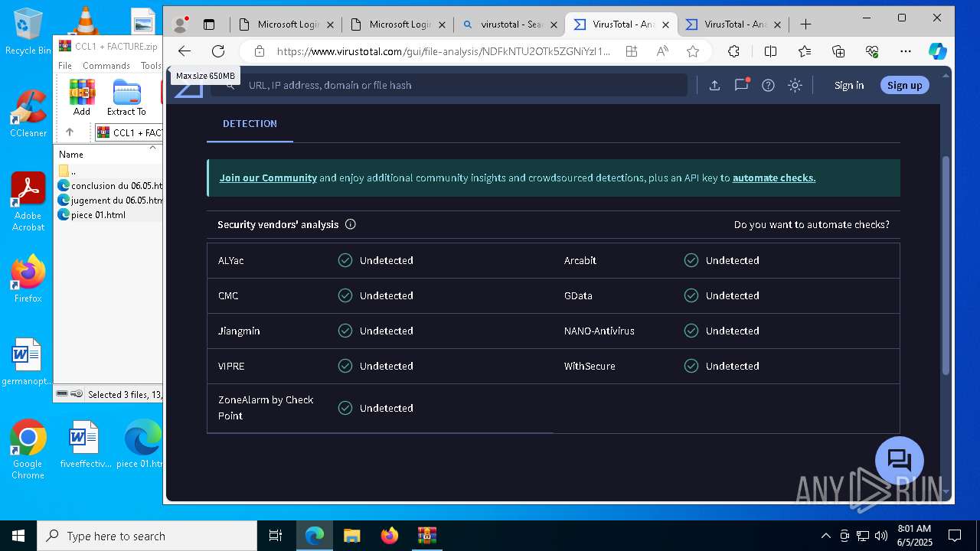Click the Add button in WinRAR
Image resolution: width=980 pixels, height=551 pixels.
pos(82,97)
